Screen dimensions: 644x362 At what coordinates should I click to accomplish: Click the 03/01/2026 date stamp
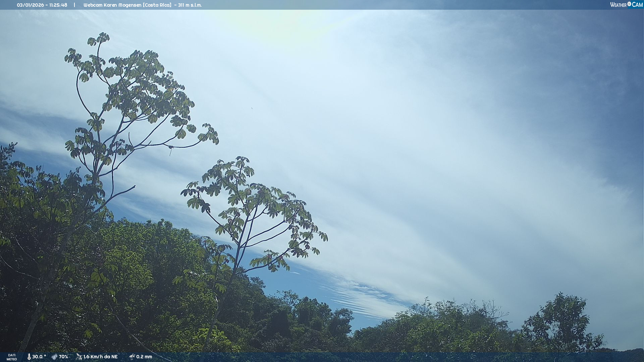[30, 5]
